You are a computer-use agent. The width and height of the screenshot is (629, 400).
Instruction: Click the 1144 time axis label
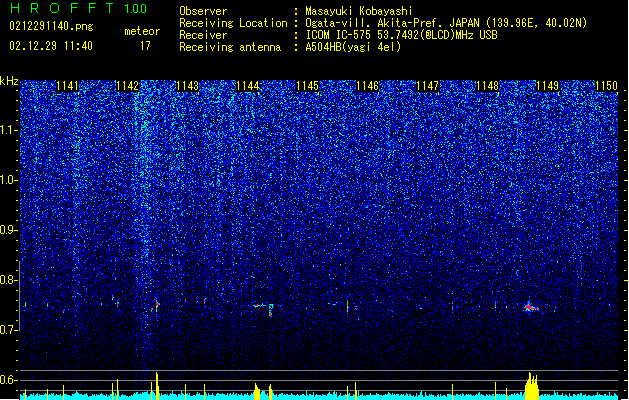pos(248,86)
